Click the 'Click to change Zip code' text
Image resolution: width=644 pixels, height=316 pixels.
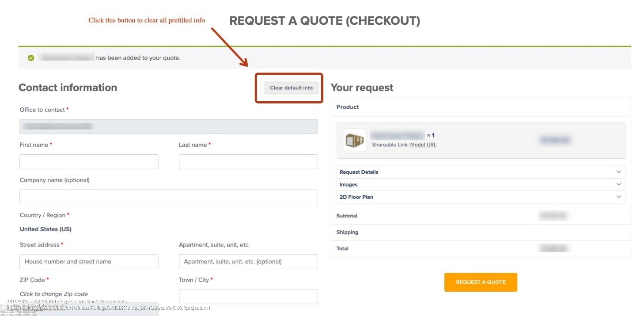point(54,294)
